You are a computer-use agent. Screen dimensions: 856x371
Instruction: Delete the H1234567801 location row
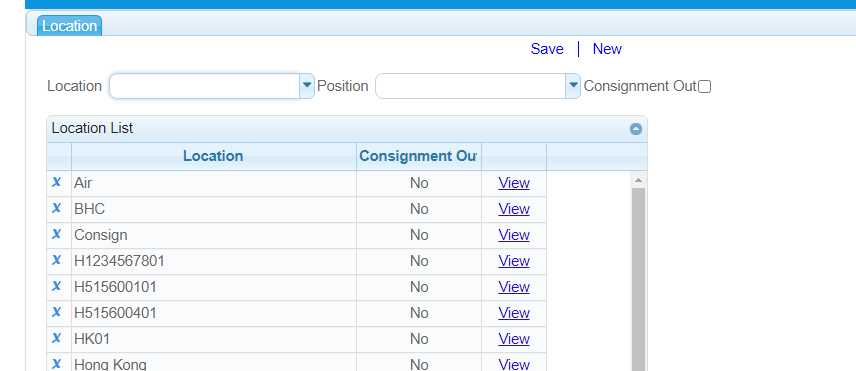point(56,260)
